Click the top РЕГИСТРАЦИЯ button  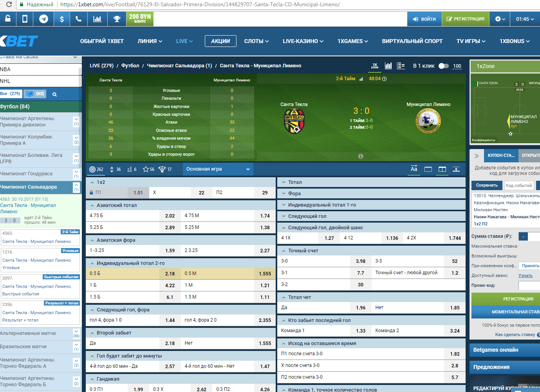pos(466,19)
